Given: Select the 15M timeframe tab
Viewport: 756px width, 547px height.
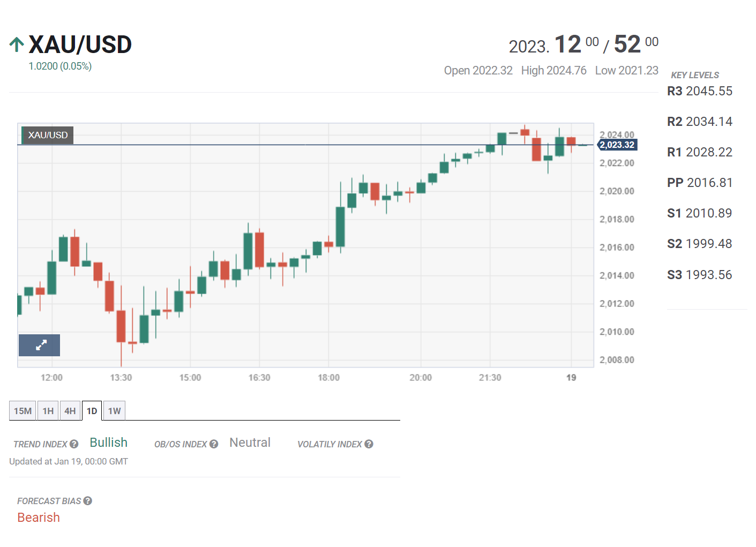Looking at the screenshot, I should click(23, 411).
